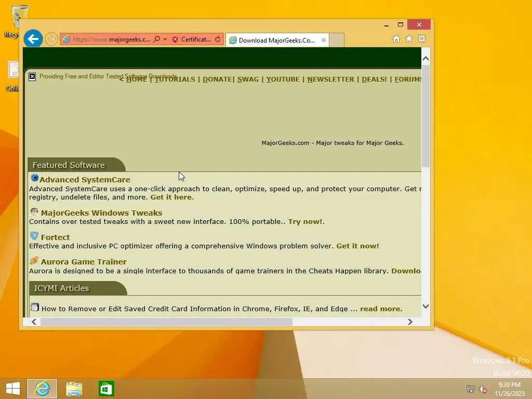Open the Advanced SystemCare title link

[x=85, y=179]
